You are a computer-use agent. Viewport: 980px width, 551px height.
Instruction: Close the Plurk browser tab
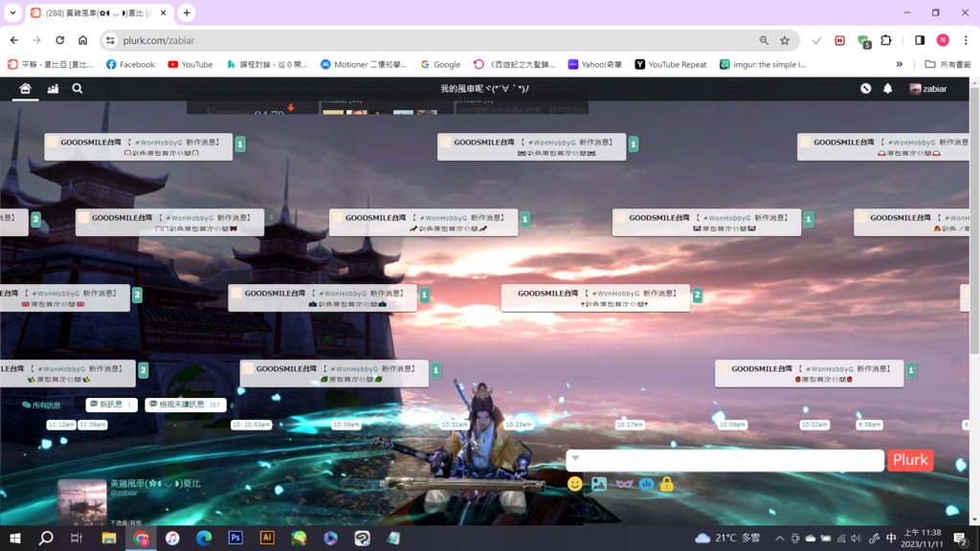click(163, 12)
